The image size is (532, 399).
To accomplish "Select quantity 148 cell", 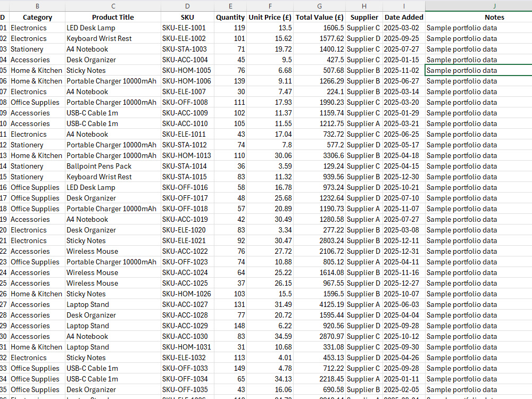I will tap(230, 326).
